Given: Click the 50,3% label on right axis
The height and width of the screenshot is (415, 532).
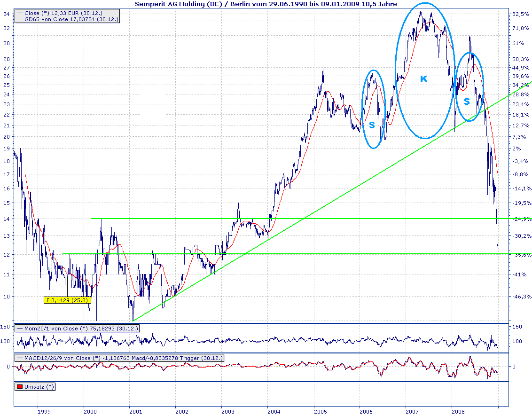Looking at the screenshot, I should [x=520, y=59].
